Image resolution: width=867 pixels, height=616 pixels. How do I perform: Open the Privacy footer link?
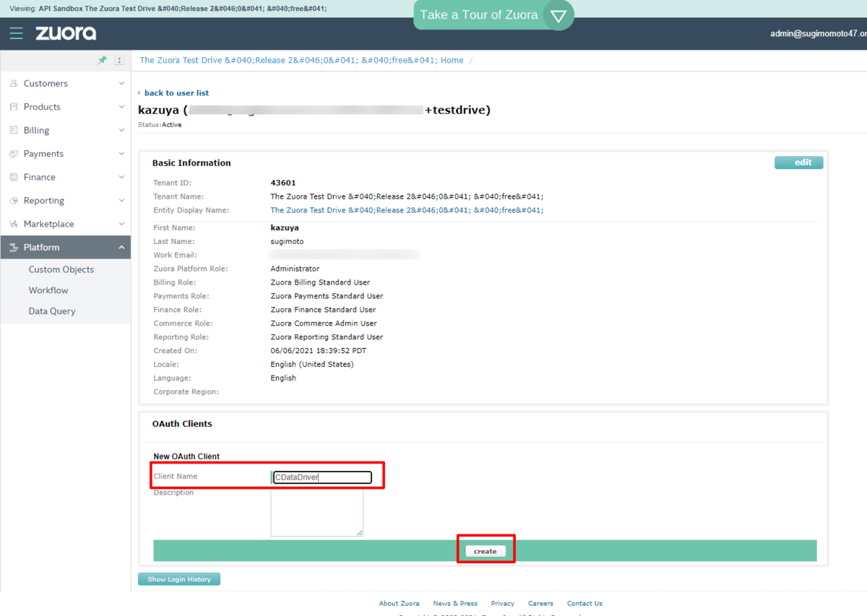click(503, 604)
